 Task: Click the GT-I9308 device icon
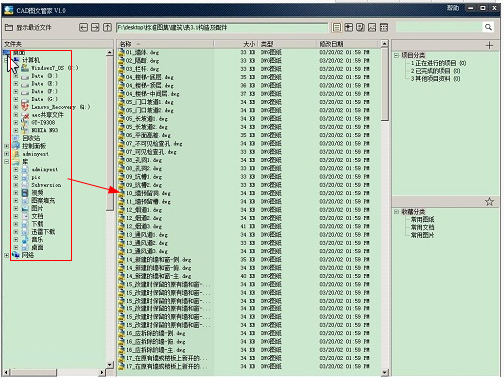[x=25, y=122]
